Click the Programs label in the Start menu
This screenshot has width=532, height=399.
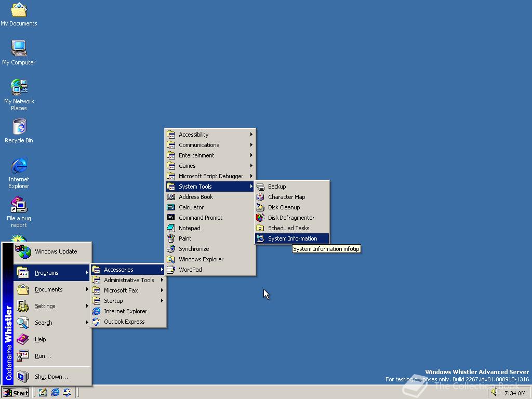(46, 273)
